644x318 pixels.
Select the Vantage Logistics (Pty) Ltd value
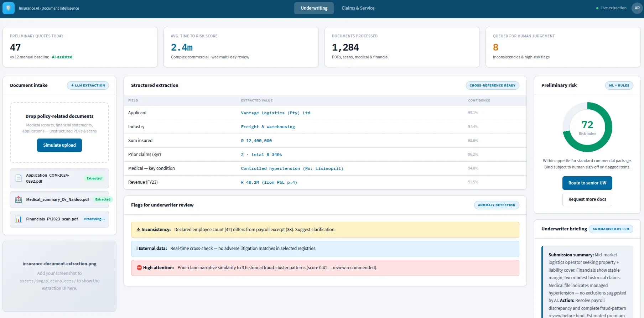point(275,113)
